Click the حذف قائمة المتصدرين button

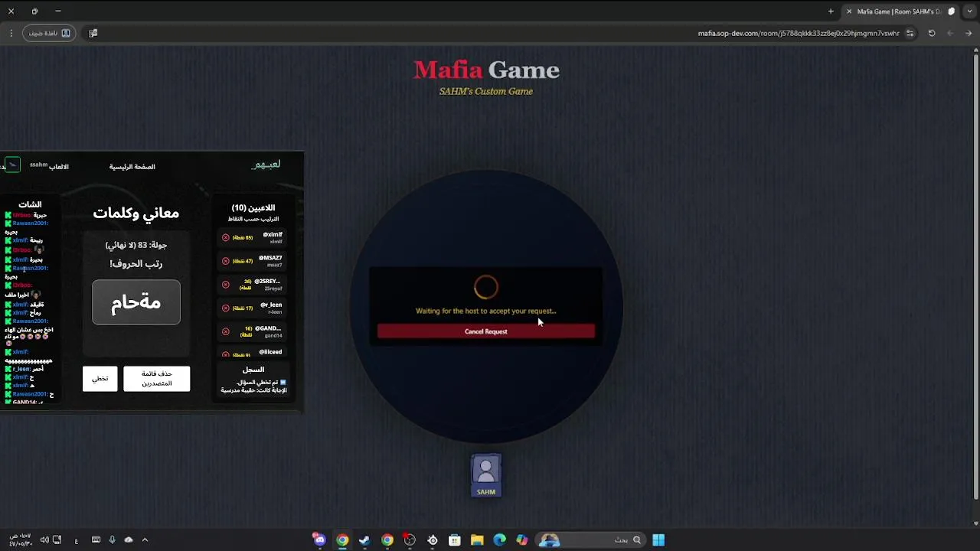(156, 379)
